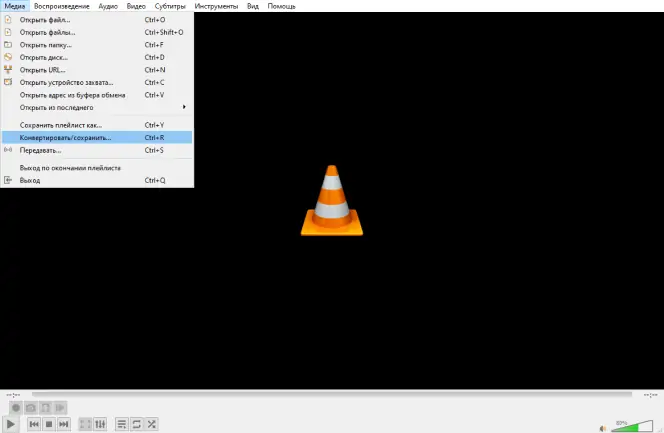Open the Видео menu
Image resolution: width=664 pixels, height=433 pixels.
coord(136,6)
